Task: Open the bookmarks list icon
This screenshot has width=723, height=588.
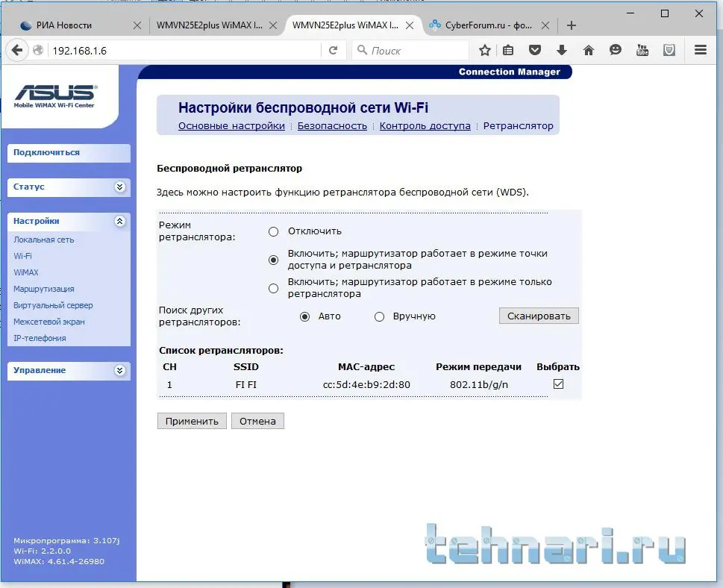Action: click(x=508, y=50)
